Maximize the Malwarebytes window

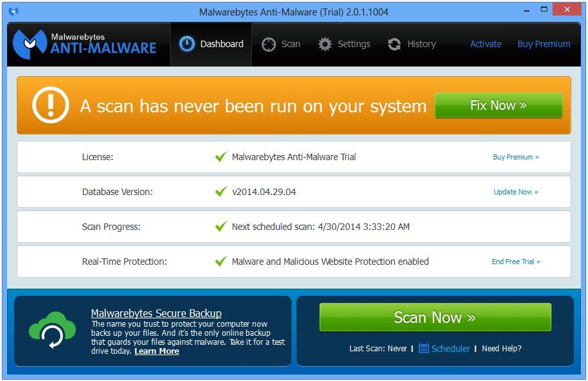tap(544, 10)
